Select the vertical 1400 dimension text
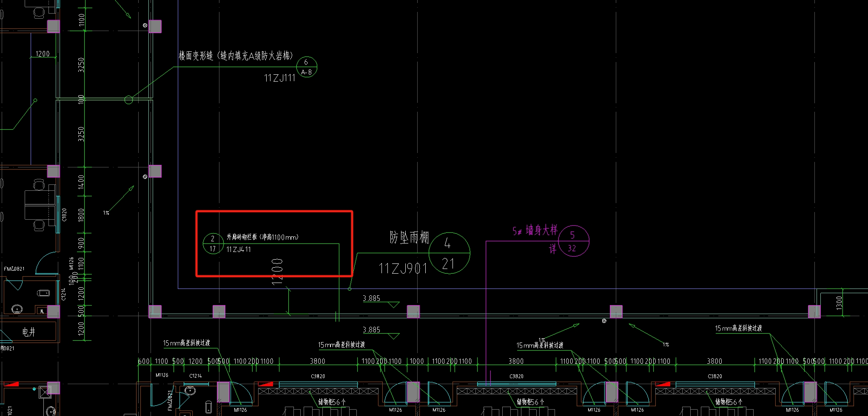868x416 pixels. (81, 182)
